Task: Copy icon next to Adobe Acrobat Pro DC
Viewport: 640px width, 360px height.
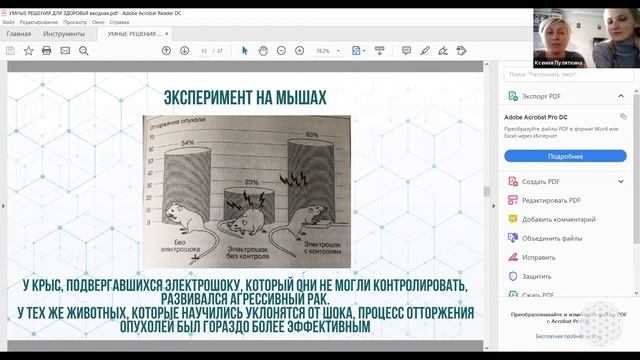Action: [x=623, y=117]
